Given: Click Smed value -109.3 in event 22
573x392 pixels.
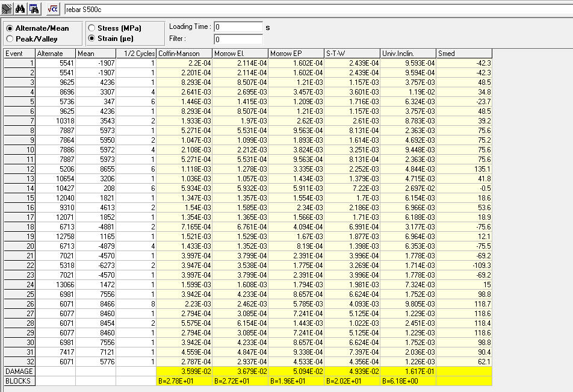Looking at the screenshot, I should [464, 266].
